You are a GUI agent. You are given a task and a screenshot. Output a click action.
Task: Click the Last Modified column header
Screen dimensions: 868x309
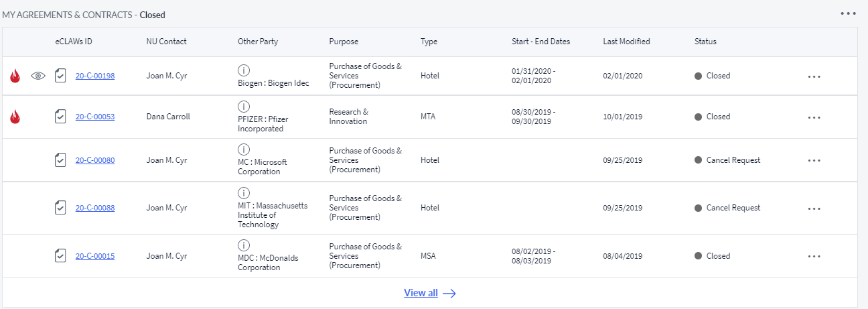point(626,42)
